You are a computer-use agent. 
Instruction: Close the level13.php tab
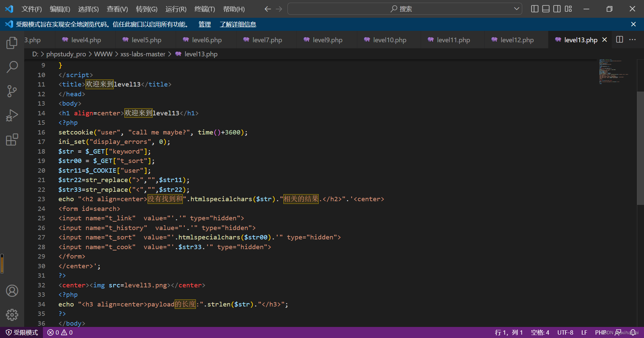pos(604,40)
